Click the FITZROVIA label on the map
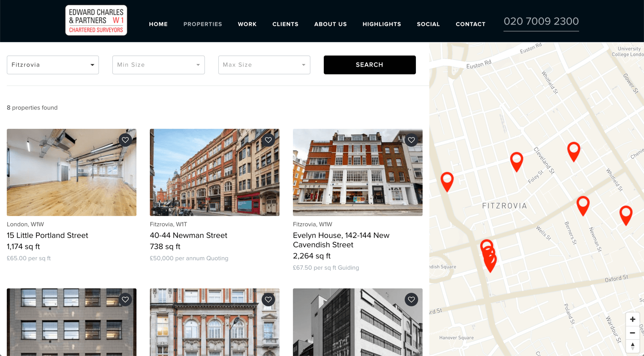Screen dimensions: 644x356 [x=504, y=206]
